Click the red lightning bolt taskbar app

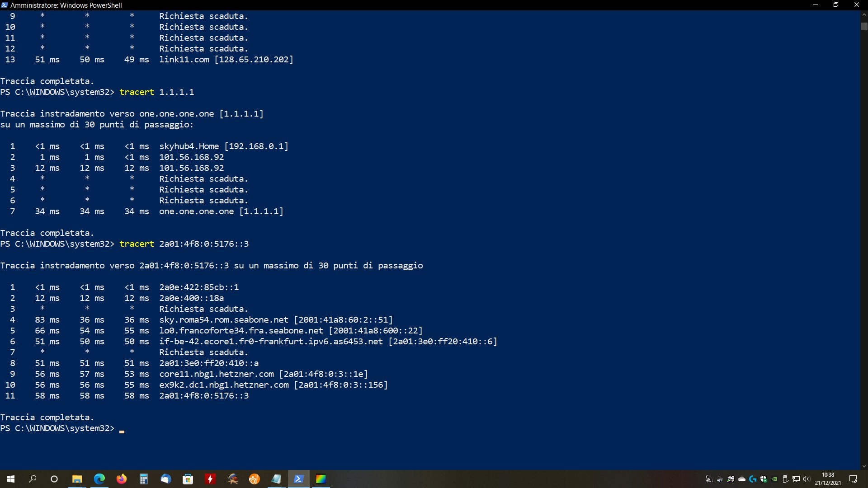(210, 479)
